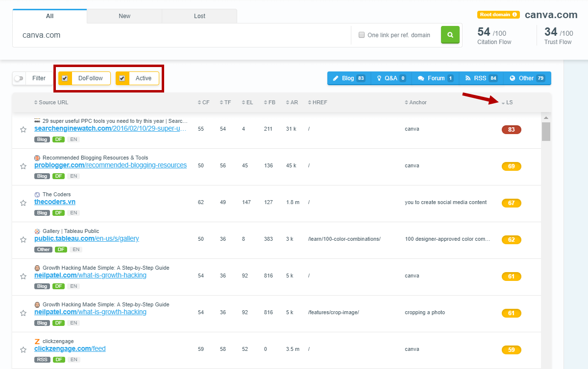588x369 pixels.
Task: Click the Blog tag on thecoders.vn row
Action: [x=42, y=213]
